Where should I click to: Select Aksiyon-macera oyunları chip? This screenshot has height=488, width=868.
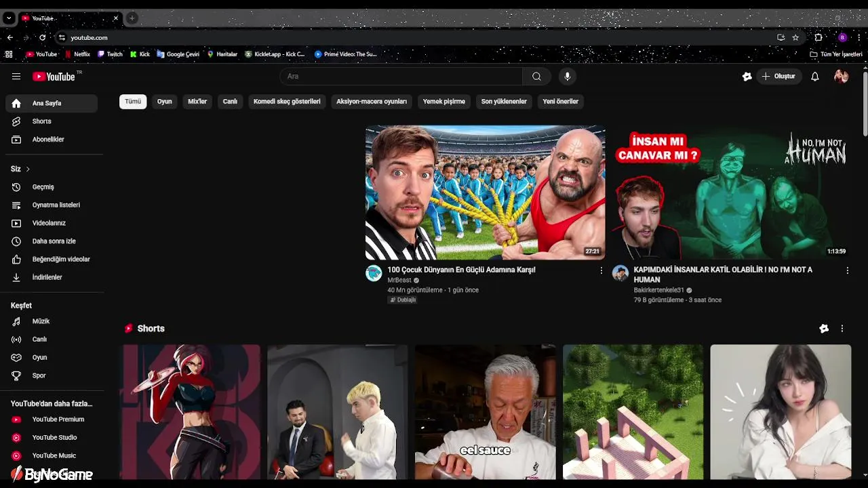[x=372, y=102]
